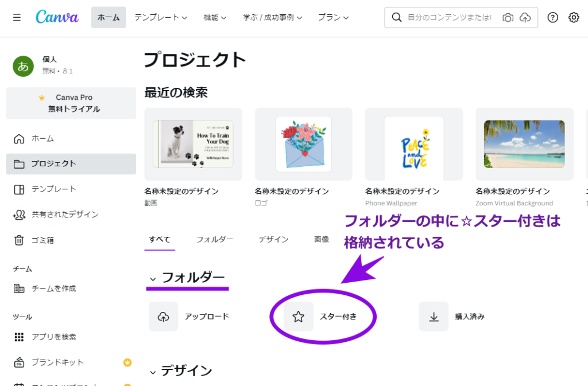Switch to the フォルダー tab

[x=215, y=240]
